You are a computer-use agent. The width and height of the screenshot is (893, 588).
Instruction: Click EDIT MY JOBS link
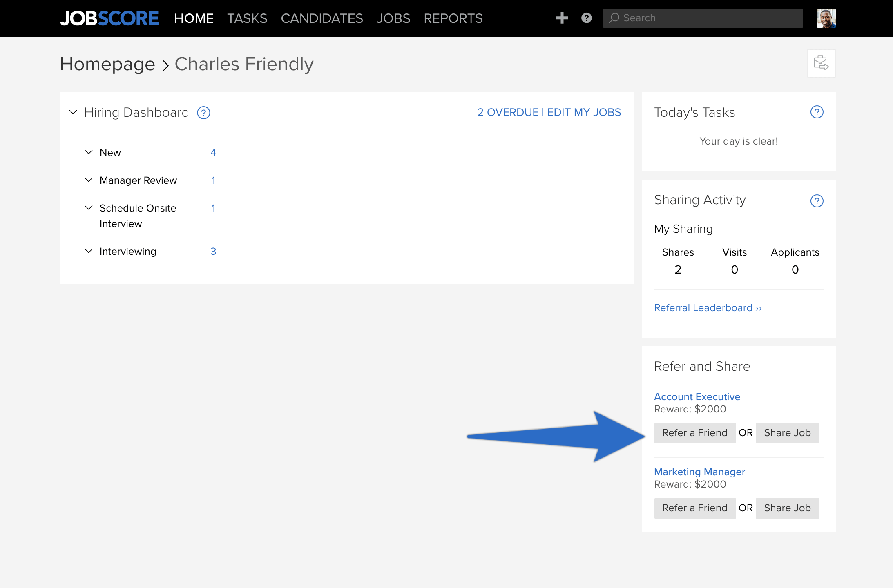[584, 112]
